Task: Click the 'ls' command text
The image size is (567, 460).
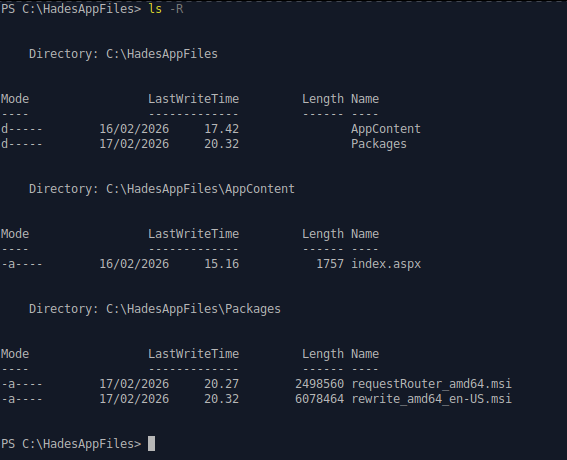Action: click(155, 9)
